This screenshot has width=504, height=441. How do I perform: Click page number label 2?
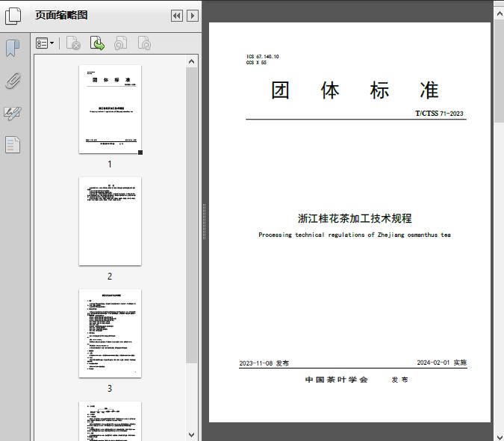point(110,277)
